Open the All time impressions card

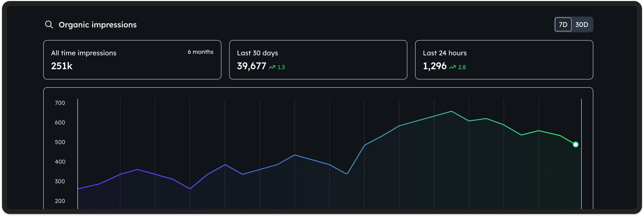click(132, 60)
